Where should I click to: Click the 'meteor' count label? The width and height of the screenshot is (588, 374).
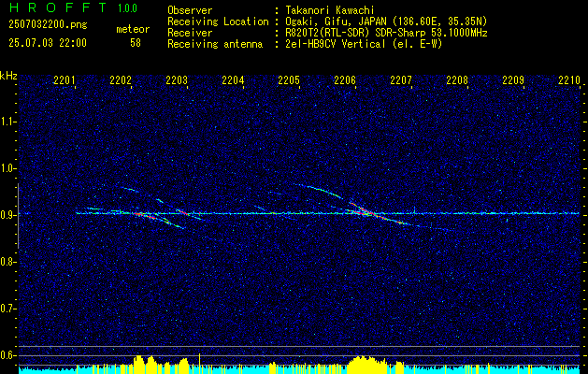tap(133, 29)
